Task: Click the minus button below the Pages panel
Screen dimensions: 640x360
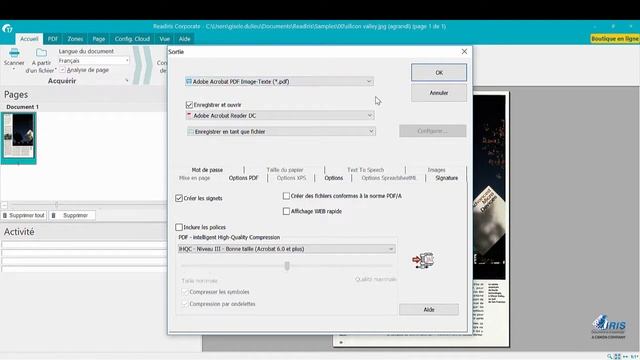Action: point(4,204)
